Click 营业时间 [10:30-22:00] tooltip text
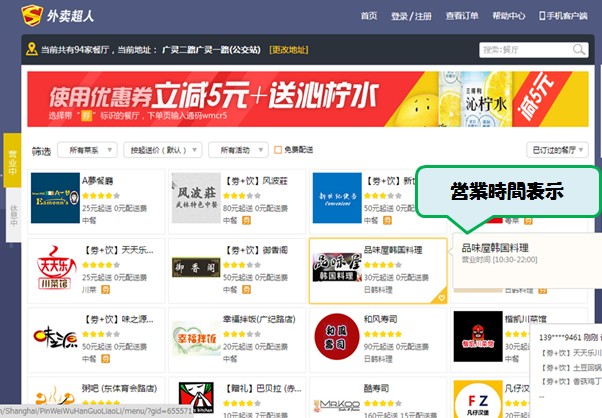Image resolution: width=602 pixels, height=418 pixels. pyautogui.click(x=499, y=260)
